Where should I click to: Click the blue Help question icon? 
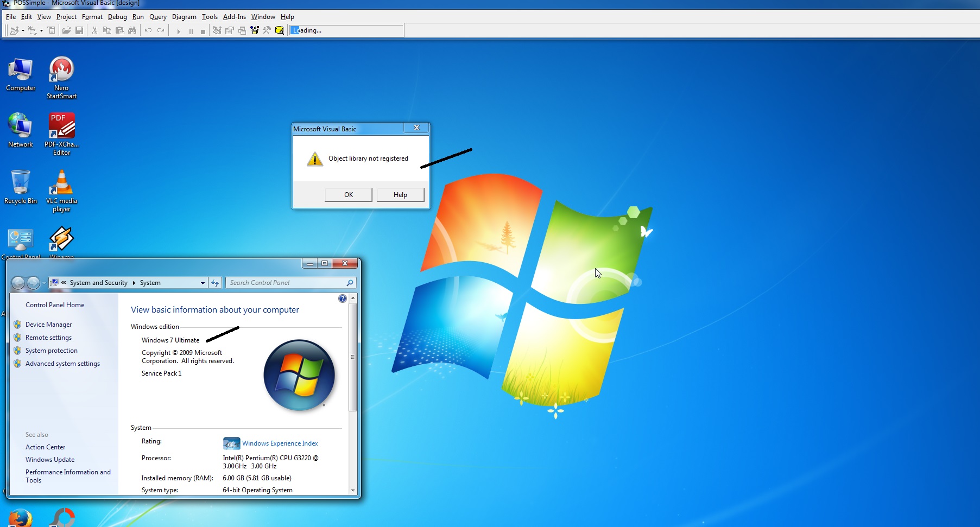(342, 299)
